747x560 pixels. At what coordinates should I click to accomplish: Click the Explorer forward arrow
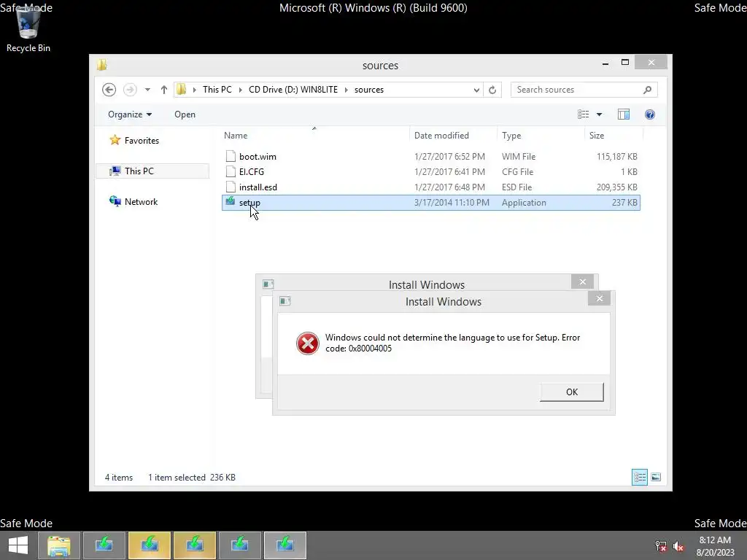[130, 90]
